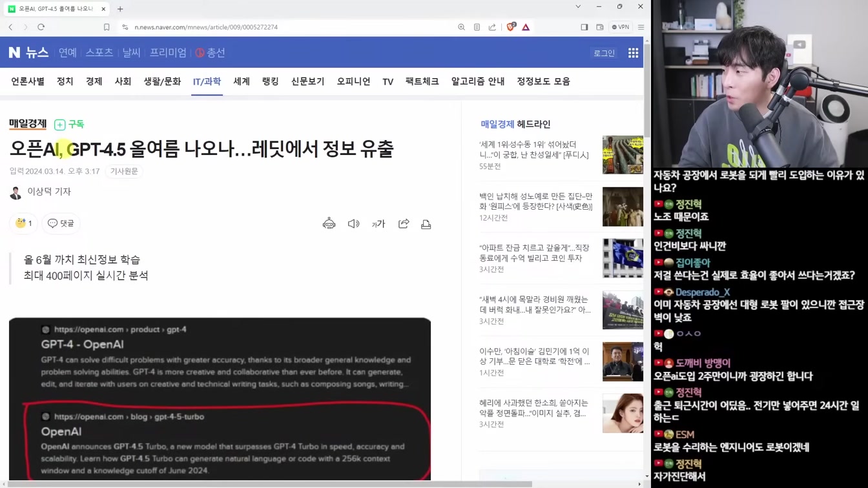Select the 생활/문화 tab
This screenshot has width=868, height=488.
point(162,81)
